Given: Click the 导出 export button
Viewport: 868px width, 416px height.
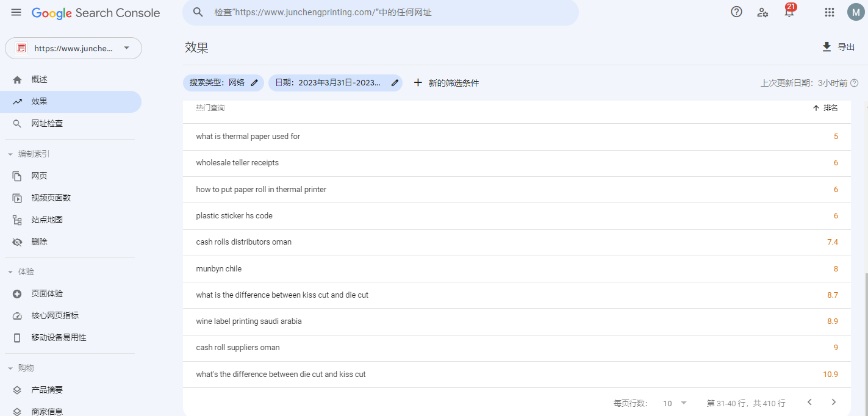Looking at the screenshot, I should coord(839,47).
